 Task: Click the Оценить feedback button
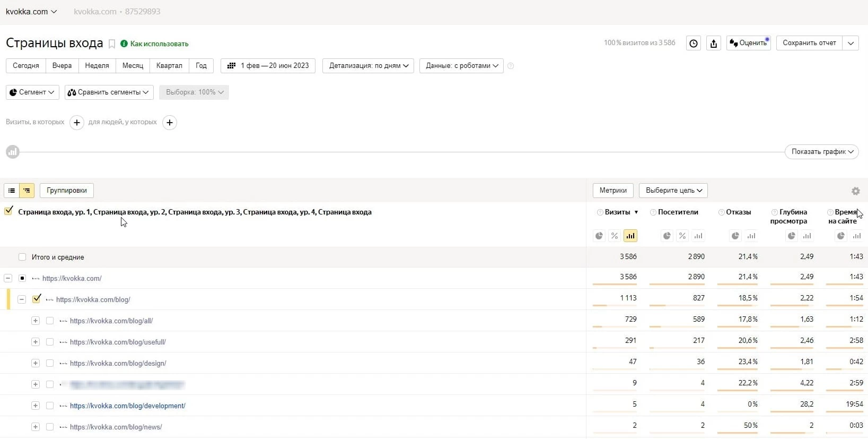(748, 43)
